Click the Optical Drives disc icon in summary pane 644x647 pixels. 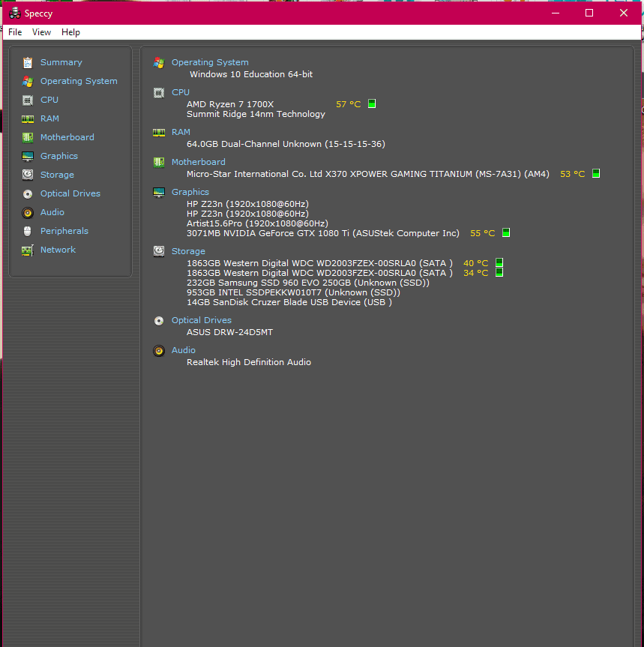tap(159, 321)
